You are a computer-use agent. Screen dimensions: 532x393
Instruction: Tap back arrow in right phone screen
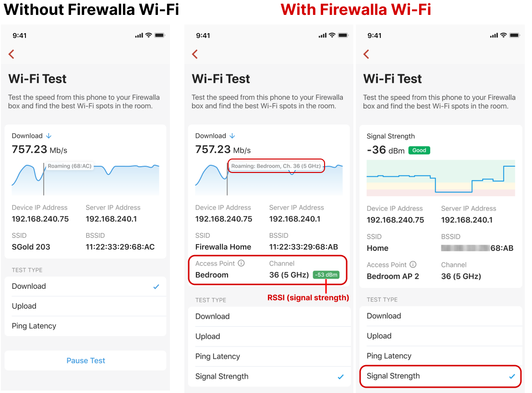[x=366, y=54]
